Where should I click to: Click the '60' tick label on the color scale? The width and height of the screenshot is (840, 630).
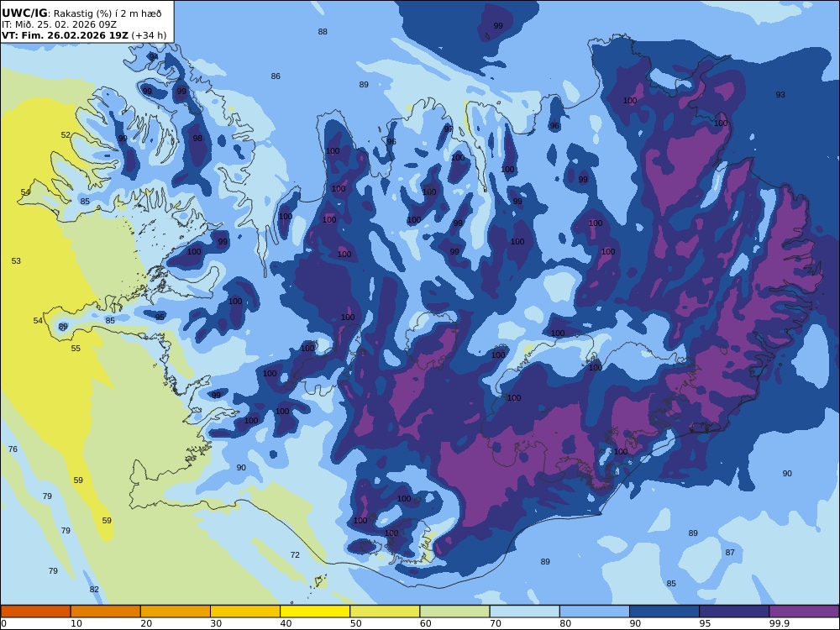pyautogui.click(x=426, y=623)
